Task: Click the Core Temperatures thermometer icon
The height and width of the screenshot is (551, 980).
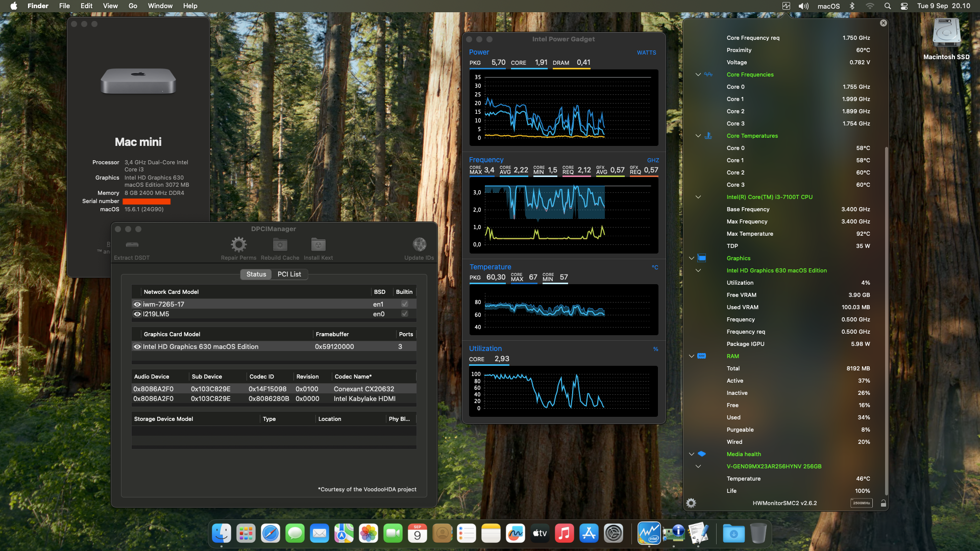Action: click(x=708, y=136)
